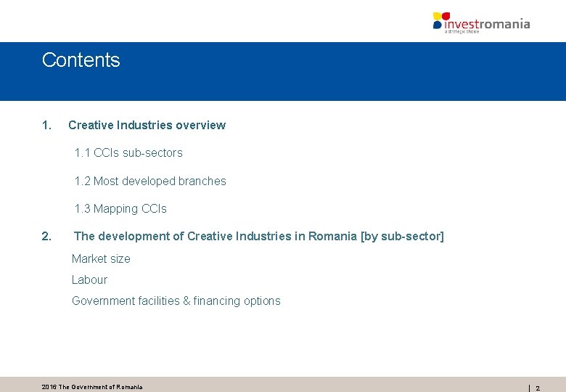Click 'Government facilities & financing options' entry
Screen dimensions: 566x392
tap(176, 301)
